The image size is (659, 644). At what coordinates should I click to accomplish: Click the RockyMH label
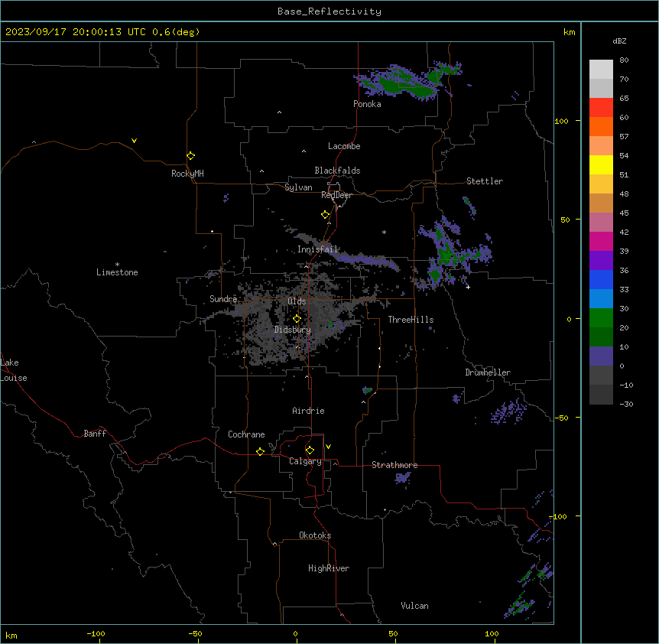[x=187, y=174]
